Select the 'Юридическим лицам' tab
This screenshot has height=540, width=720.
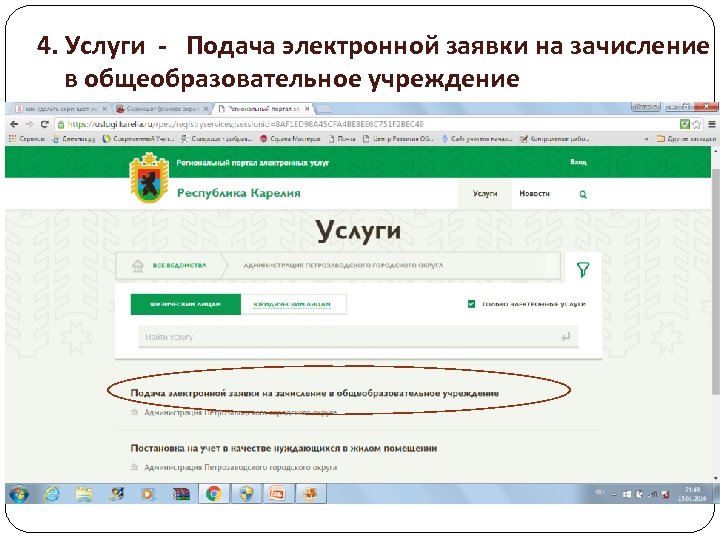click(x=293, y=304)
